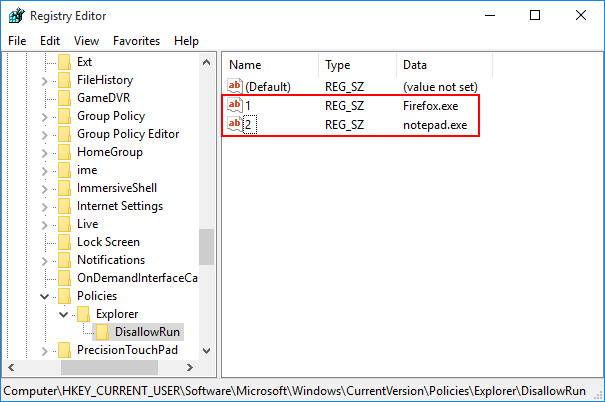Click the icon of the Firefox.exe value

click(x=235, y=105)
